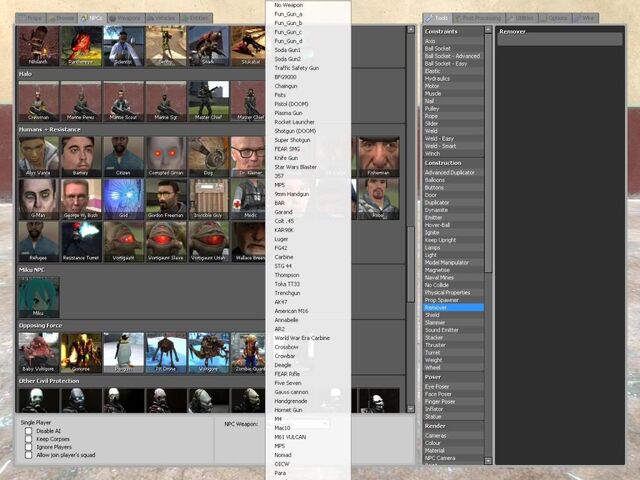Select the Advanced Duplicator tool

click(x=454, y=172)
